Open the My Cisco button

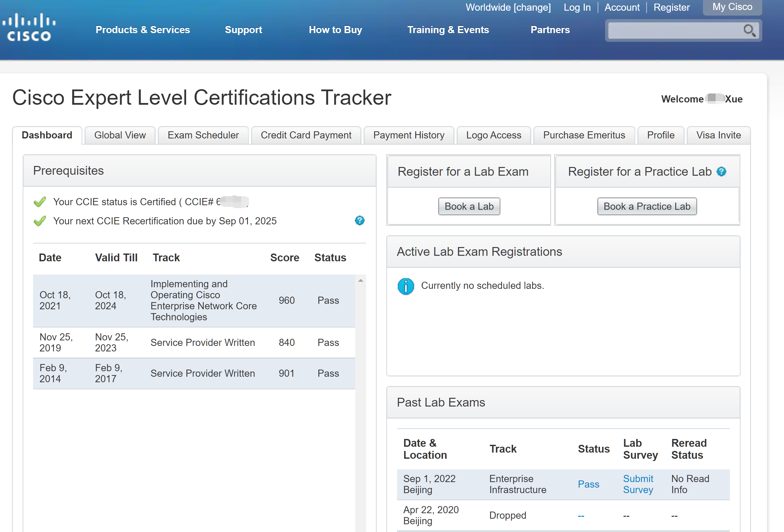tap(732, 7)
